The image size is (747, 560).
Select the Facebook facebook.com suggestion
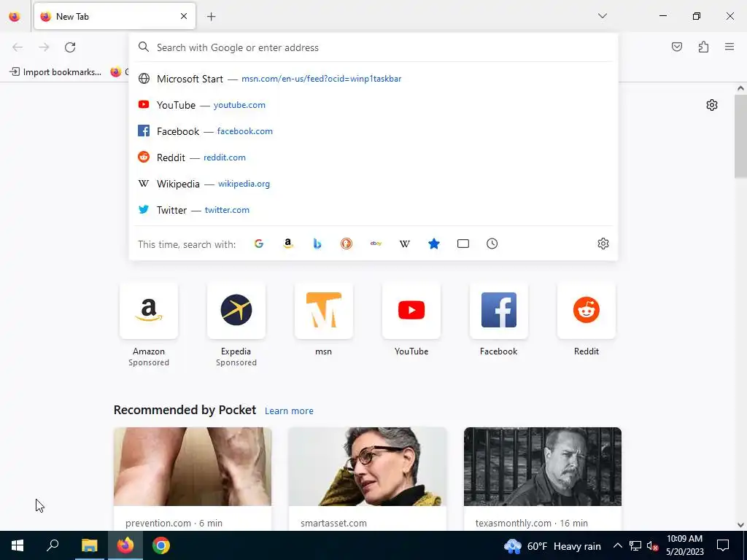pos(373,131)
